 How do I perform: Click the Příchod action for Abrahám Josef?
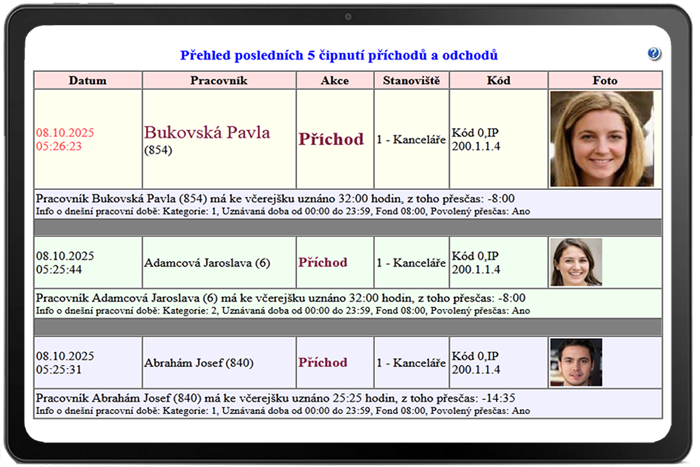[322, 362]
